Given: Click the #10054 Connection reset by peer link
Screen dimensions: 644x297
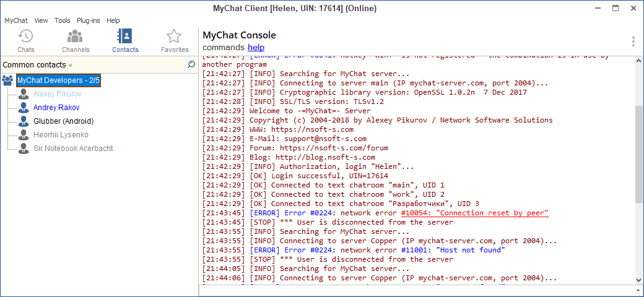Looking at the screenshot, I should click(475, 213).
